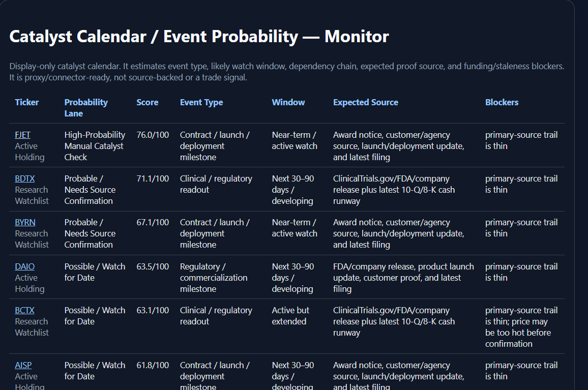The height and width of the screenshot is (390, 588).
Task: Select the 76.0/100 score cell
Action: click(x=153, y=135)
